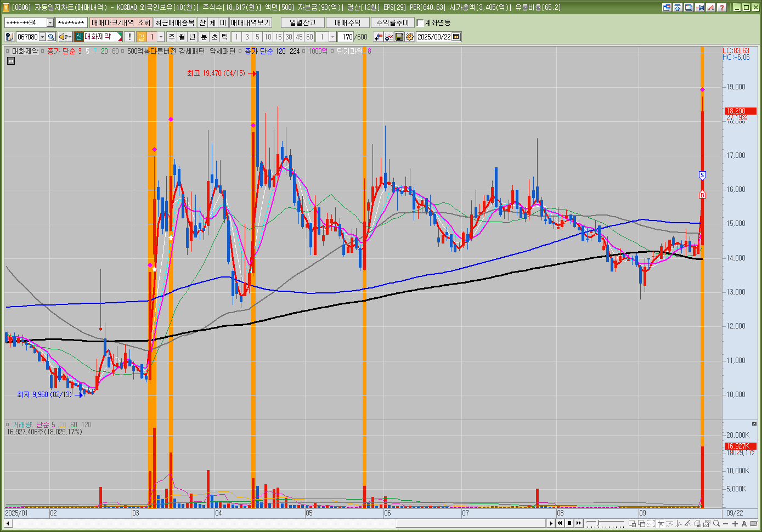Click the 매매수익 button
The image size is (762, 532).
tap(347, 22)
